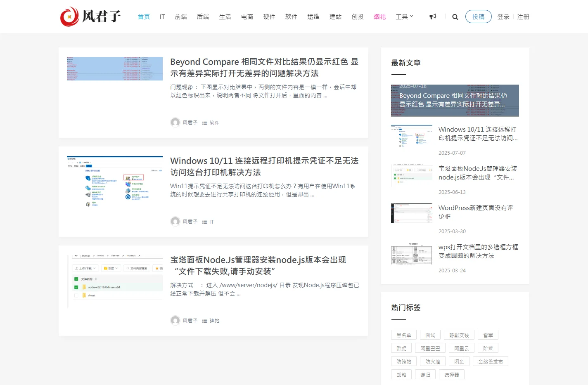
Task: Open 软件 category of Beyond Compare post
Action: pos(214,123)
